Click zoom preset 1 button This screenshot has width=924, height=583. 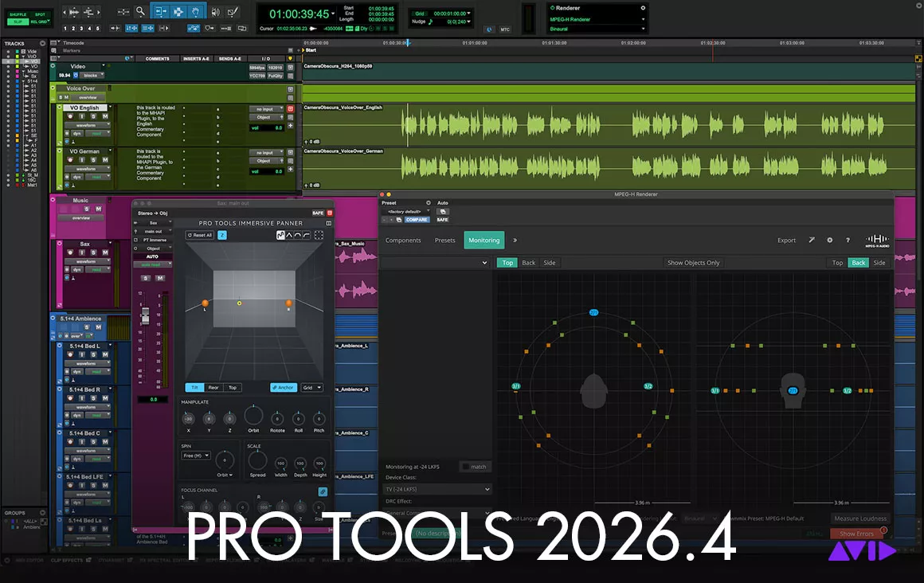[x=65, y=29]
